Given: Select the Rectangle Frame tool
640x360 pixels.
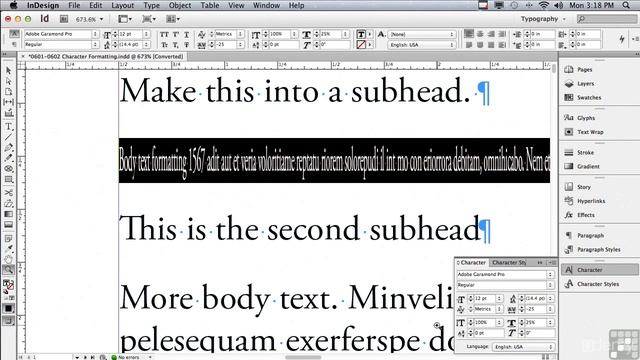Looking at the screenshot, I should (9, 169).
